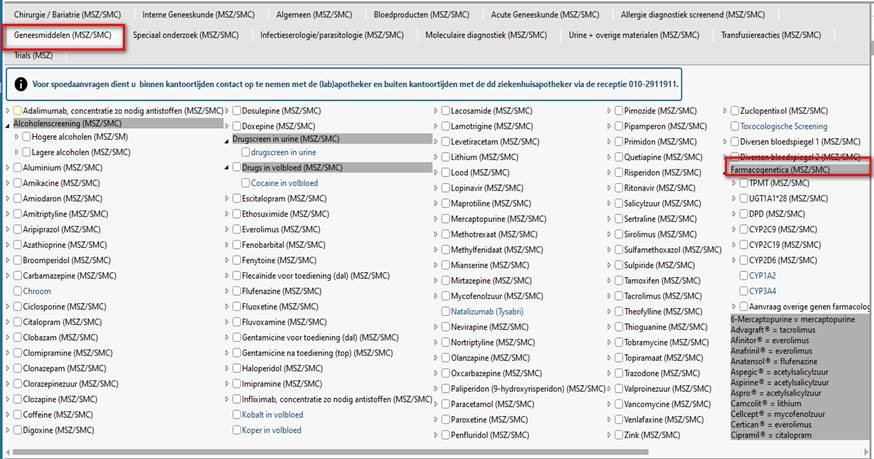Tick the Toxocologische Screening checkbox
The width and height of the screenshot is (874, 459).
733,127
